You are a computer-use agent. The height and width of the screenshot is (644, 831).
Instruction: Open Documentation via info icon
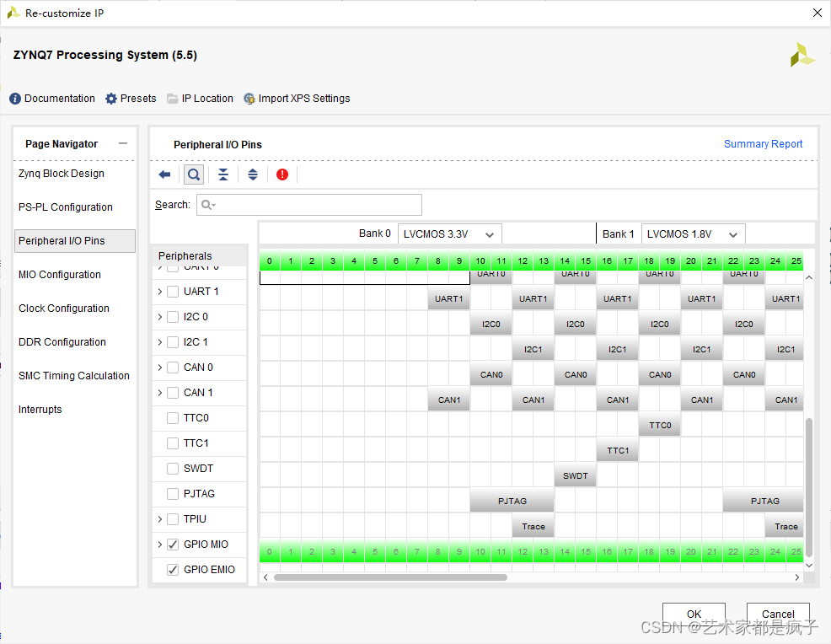pyautogui.click(x=52, y=99)
